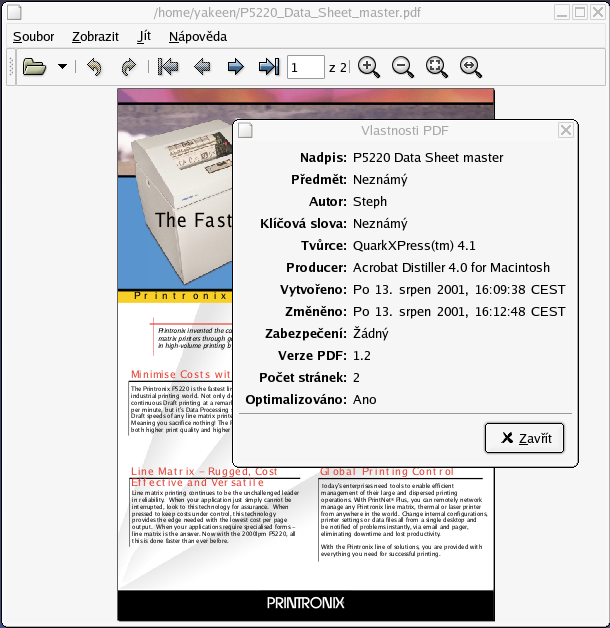Minimize the main PDF viewer window
This screenshot has width=610, height=628.
click(x=562, y=12)
